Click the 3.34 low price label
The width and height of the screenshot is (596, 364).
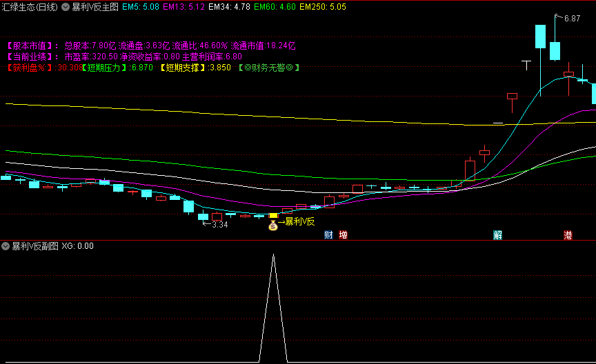click(x=219, y=225)
